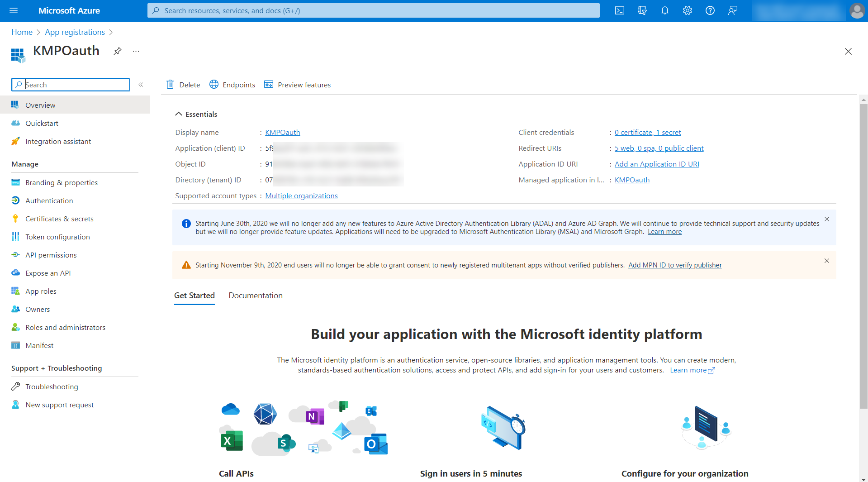Screen dimensions: 868x482
Task: Launch Cloud Shell from the top bar
Action: 619,10
